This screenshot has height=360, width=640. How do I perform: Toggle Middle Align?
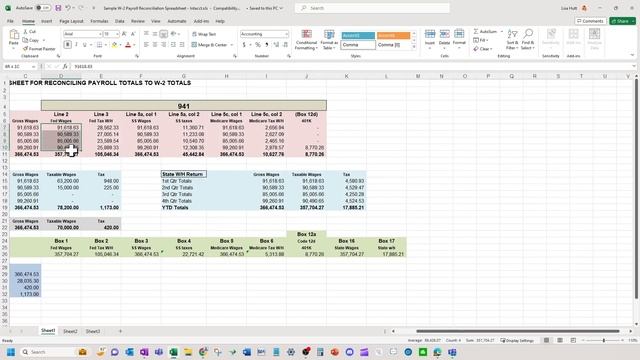pyautogui.click(x=155, y=34)
